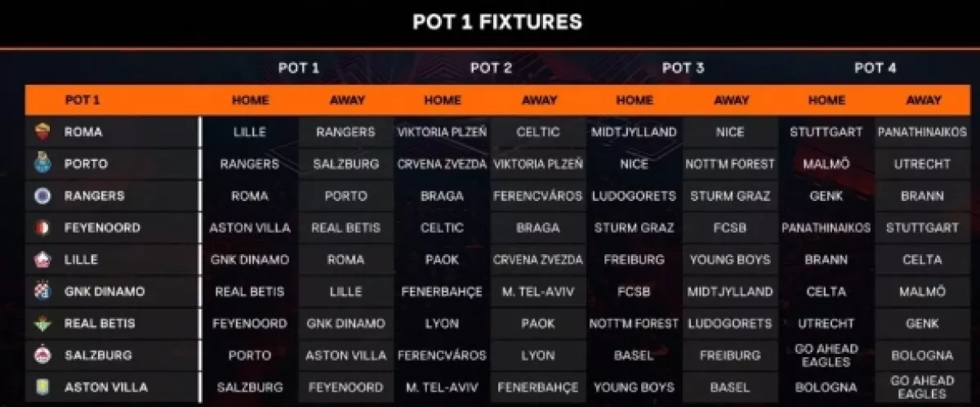Click the Lille club crest icon
The image size is (980, 407).
pyautogui.click(x=42, y=260)
